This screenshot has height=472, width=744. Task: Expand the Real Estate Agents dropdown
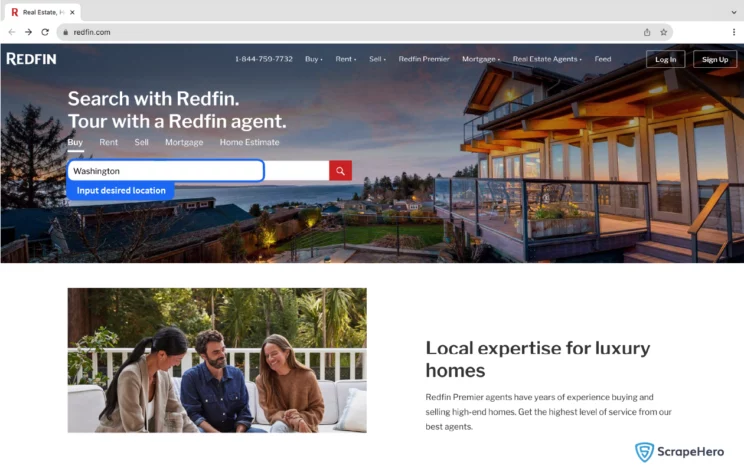547,59
